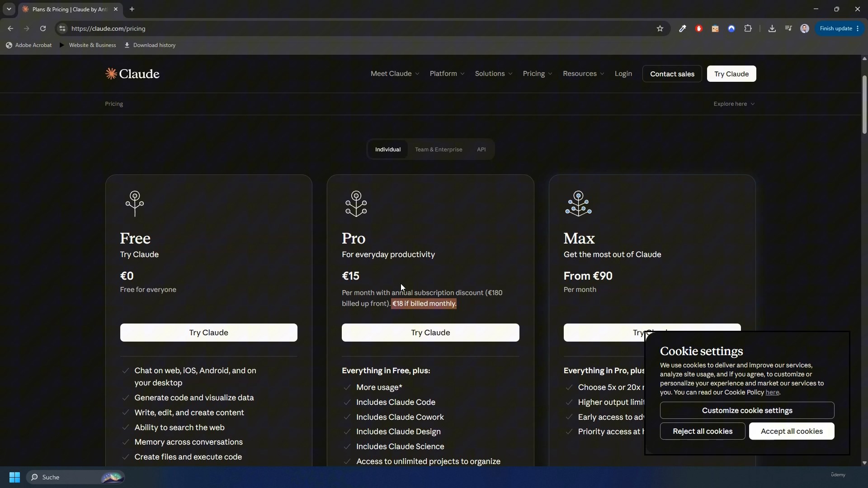Open the red stop-hand ad blocker extension
This screenshot has height=488, width=868.
coord(699,28)
